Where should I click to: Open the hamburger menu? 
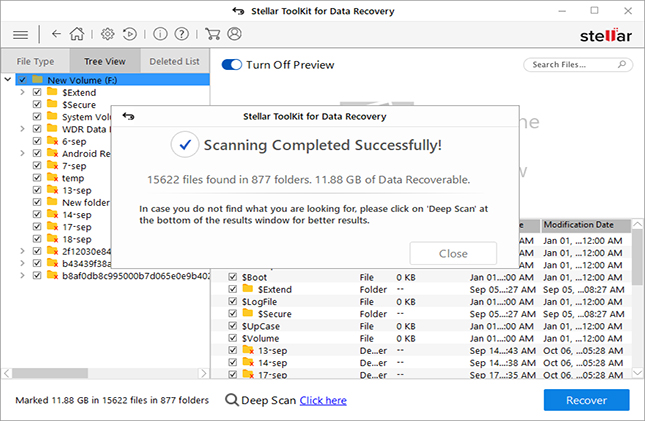click(19, 34)
